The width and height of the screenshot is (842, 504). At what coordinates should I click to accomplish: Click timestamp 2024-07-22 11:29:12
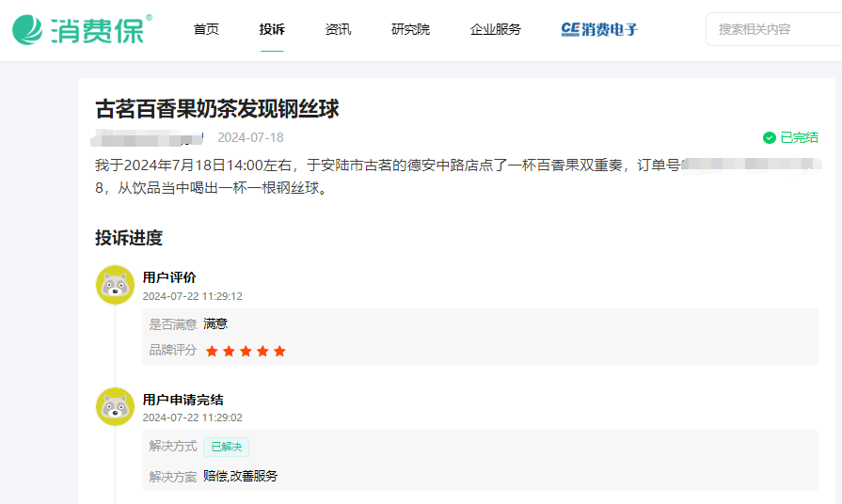pos(192,296)
